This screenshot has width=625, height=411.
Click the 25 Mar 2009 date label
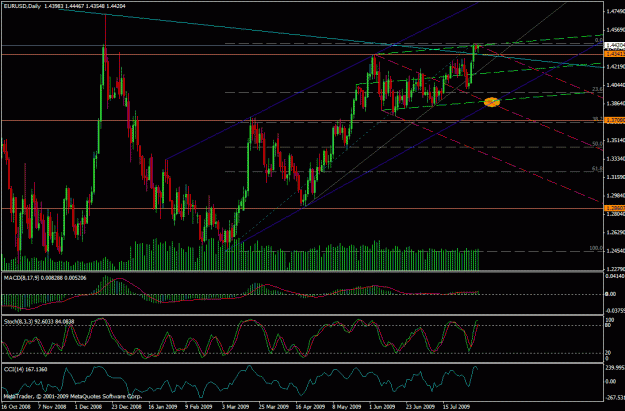(273, 407)
